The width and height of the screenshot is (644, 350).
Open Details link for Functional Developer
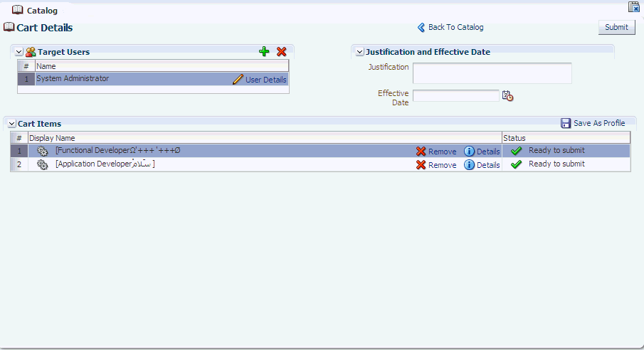pos(488,152)
